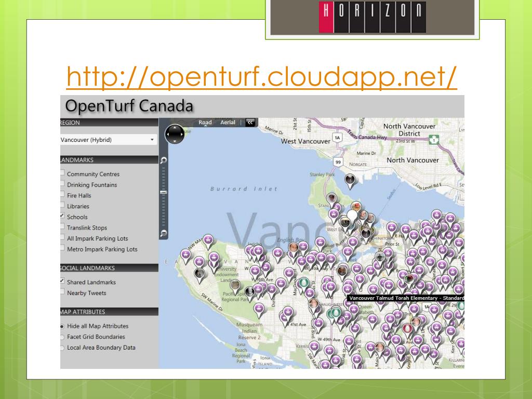Select Facet Grid Boundaries radio
532x399 pixels.
pyautogui.click(x=62, y=337)
